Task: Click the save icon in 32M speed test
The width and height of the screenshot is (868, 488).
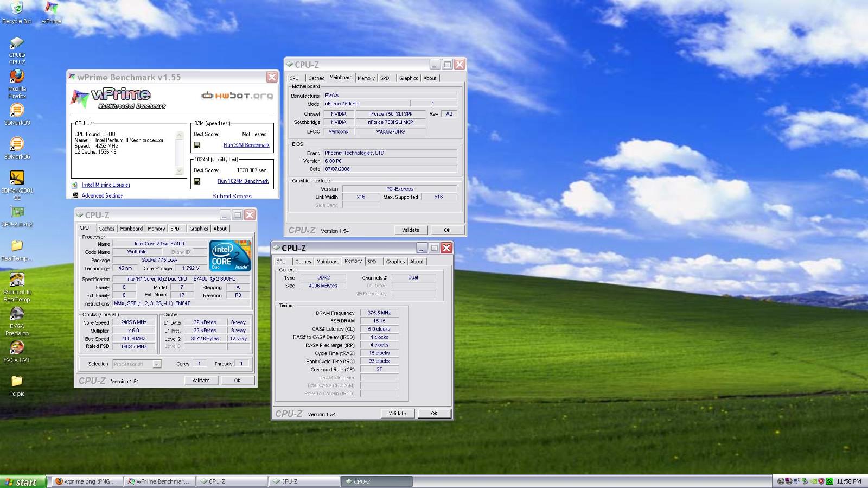Action: pyautogui.click(x=197, y=145)
